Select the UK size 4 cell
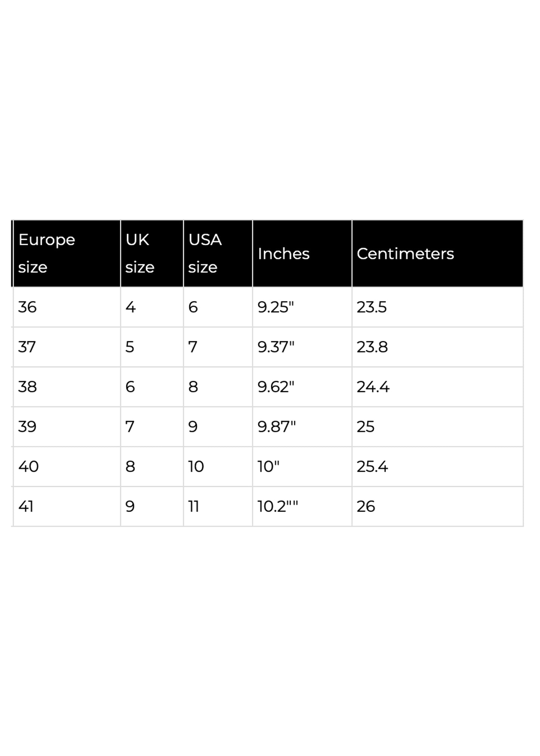This screenshot has height=756, width=540. click(x=130, y=307)
